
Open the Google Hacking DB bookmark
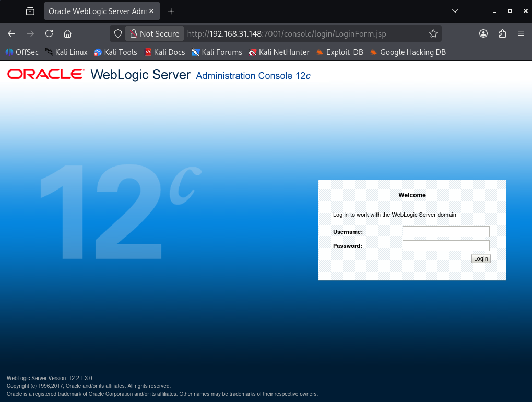click(x=407, y=52)
